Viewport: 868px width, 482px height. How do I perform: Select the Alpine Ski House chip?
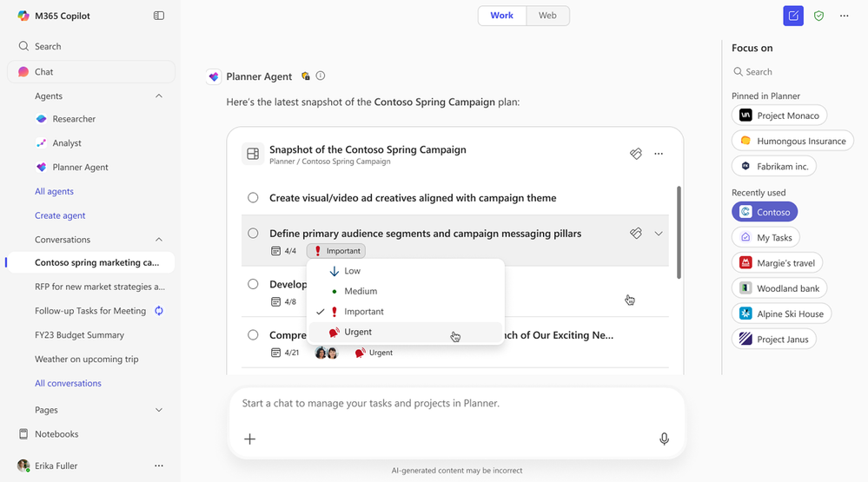(782, 314)
